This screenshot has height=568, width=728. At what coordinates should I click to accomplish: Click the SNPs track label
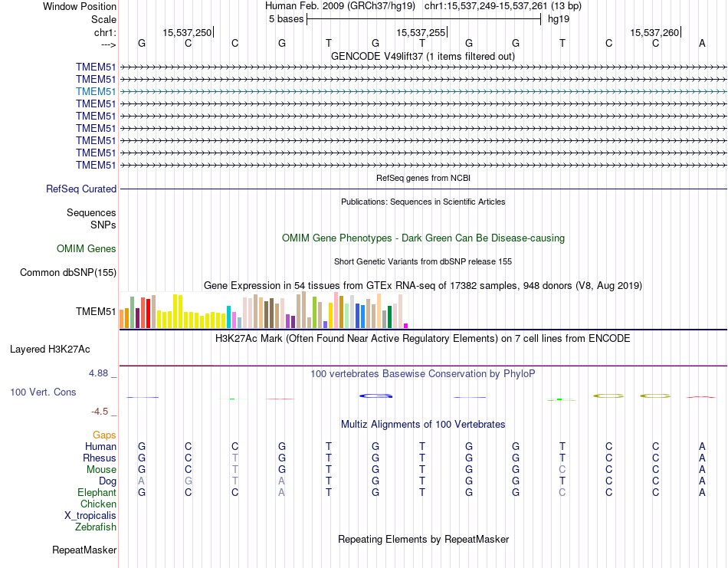pyautogui.click(x=103, y=225)
